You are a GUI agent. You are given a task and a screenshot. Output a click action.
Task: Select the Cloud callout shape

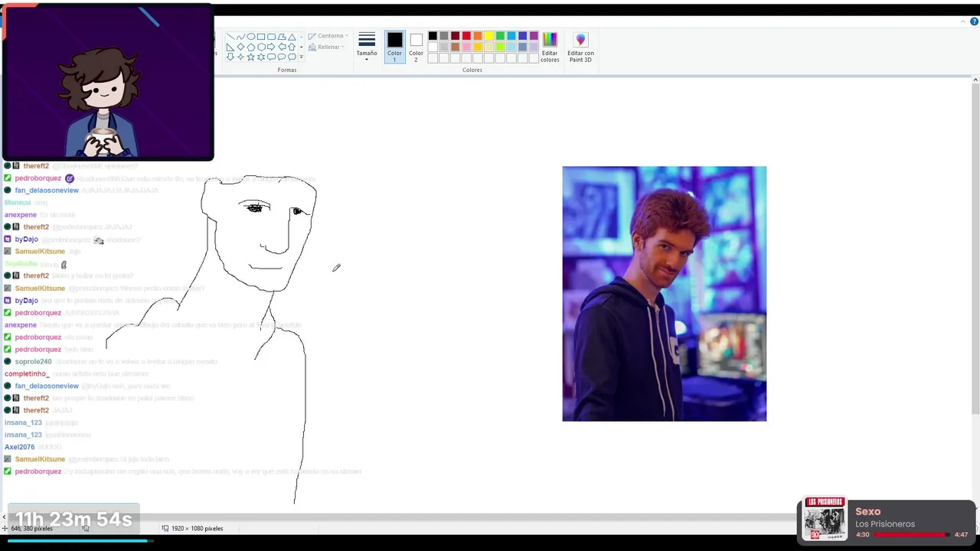pyautogui.click(x=292, y=57)
